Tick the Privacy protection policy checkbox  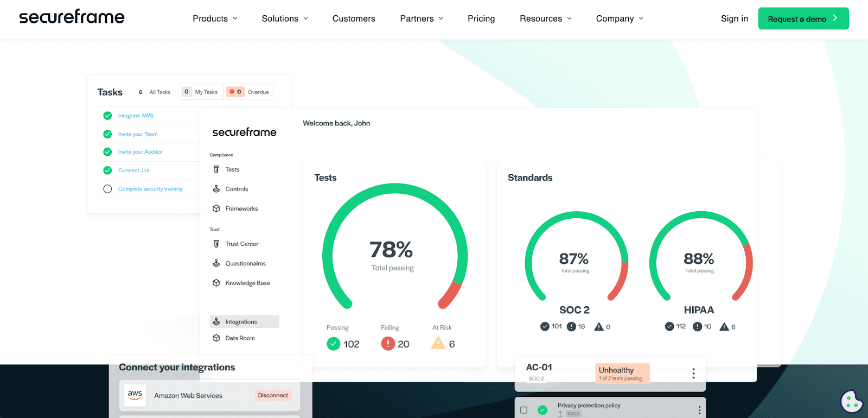[x=524, y=410]
